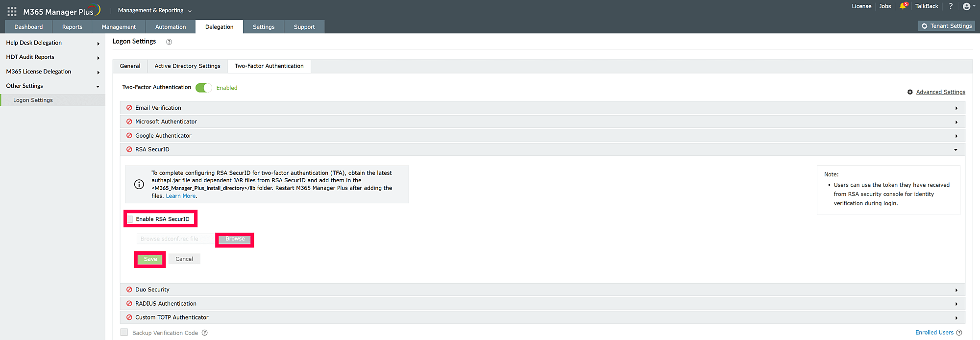
Task: Open the Delegation tab
Action: click(219, 27)
